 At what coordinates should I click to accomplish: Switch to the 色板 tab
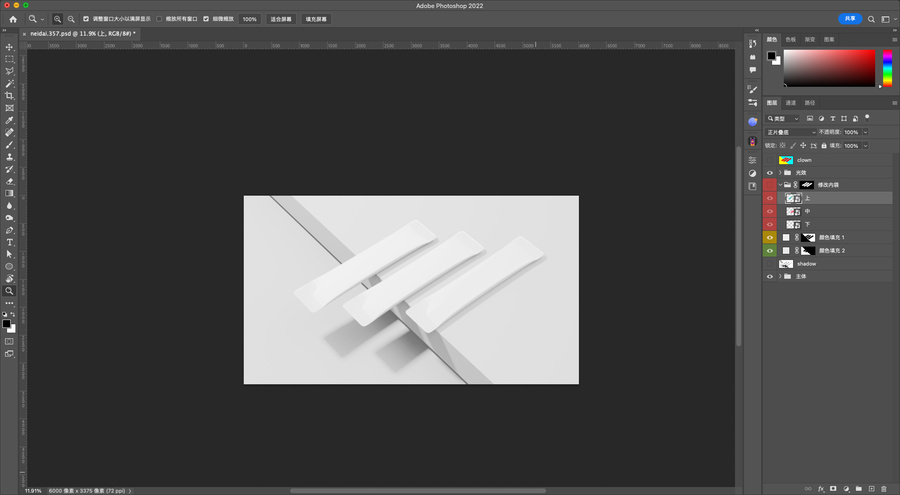(x=790, y=40)
